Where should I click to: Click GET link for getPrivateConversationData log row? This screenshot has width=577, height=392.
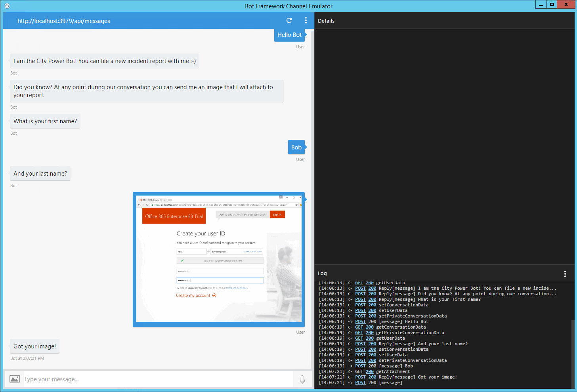point(359,333)
